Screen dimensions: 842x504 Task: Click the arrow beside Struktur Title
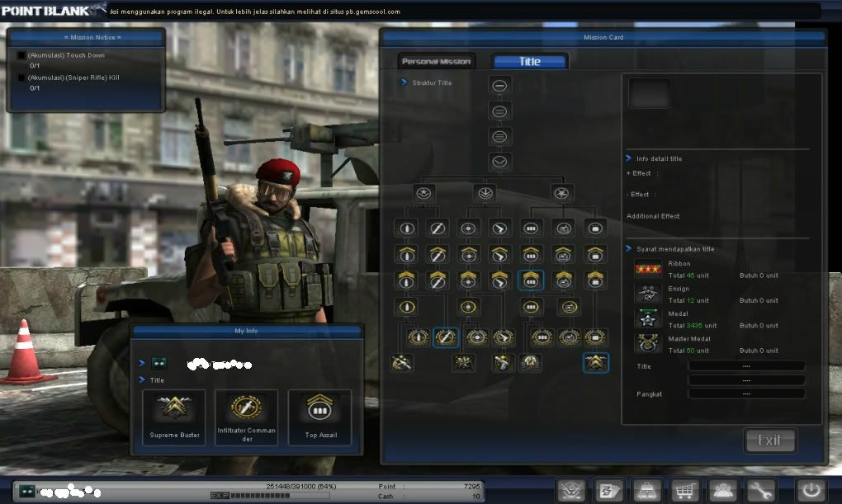click(404, 82)
